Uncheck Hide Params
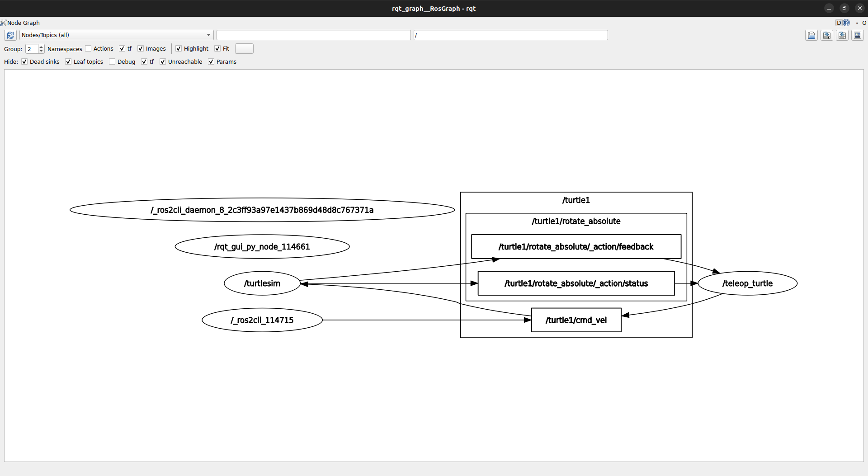This screenshot has width=868, height=476. coord(211,61)
